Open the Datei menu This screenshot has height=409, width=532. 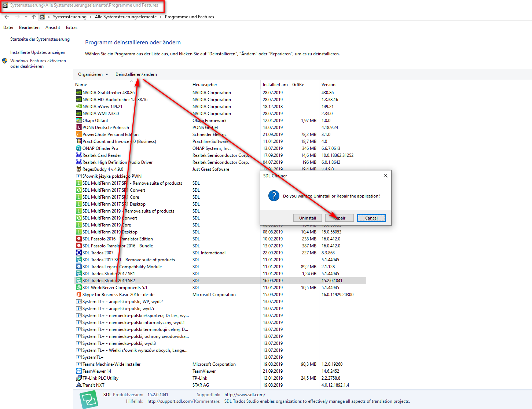point(8,27)
